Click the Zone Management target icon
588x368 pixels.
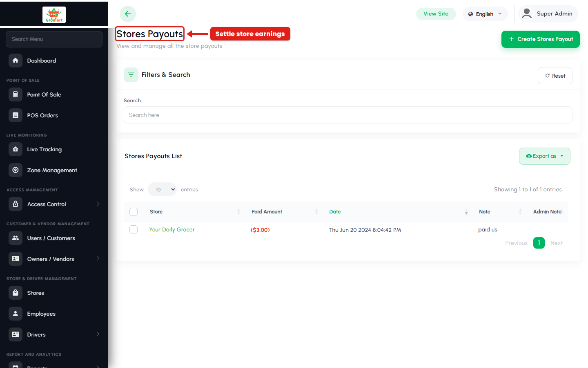pyautogui.click(x=16, y=170)
